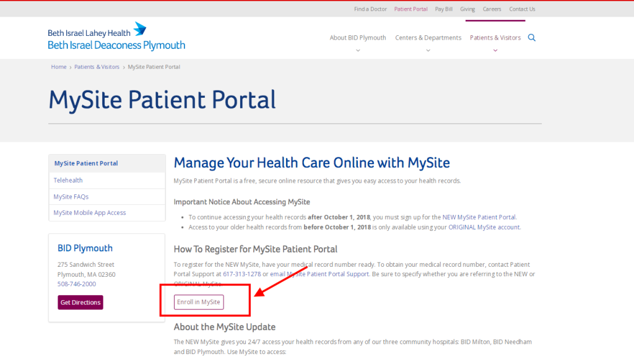This screenshot has height=364, width=634.
Task: Click the 'Manage Your Health Care Online with MySite' heading
Action: click(312, 163)
